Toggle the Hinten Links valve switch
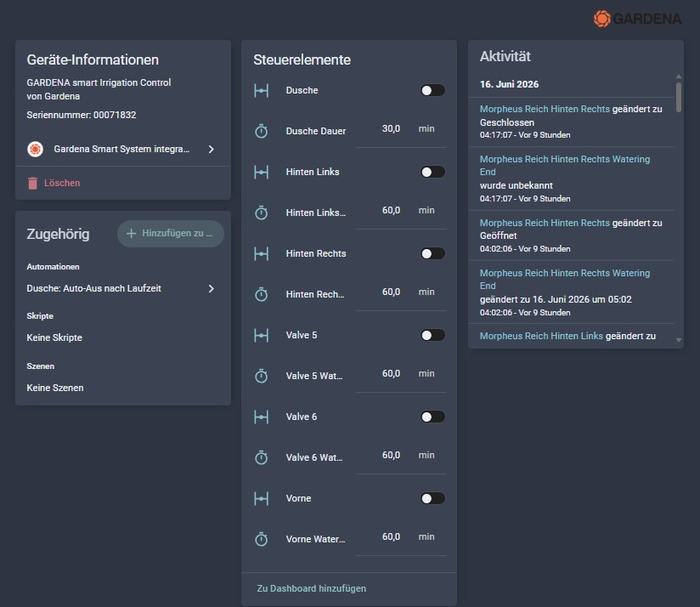The image size is (700, 607). tap(432, 172)
